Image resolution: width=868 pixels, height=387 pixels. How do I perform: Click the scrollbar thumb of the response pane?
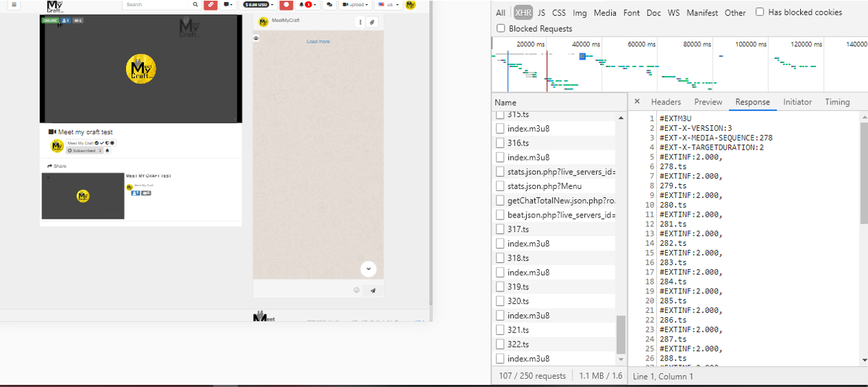pyautogui.click(x=864, y=173)
